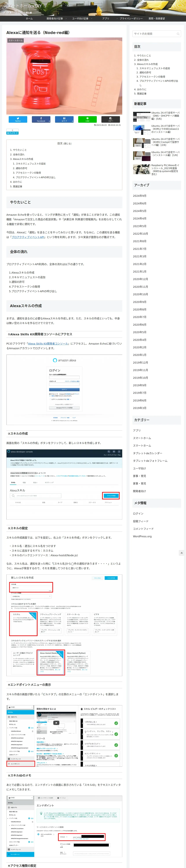
Task: Share the article on Facebook
Action: pos(41,119)
